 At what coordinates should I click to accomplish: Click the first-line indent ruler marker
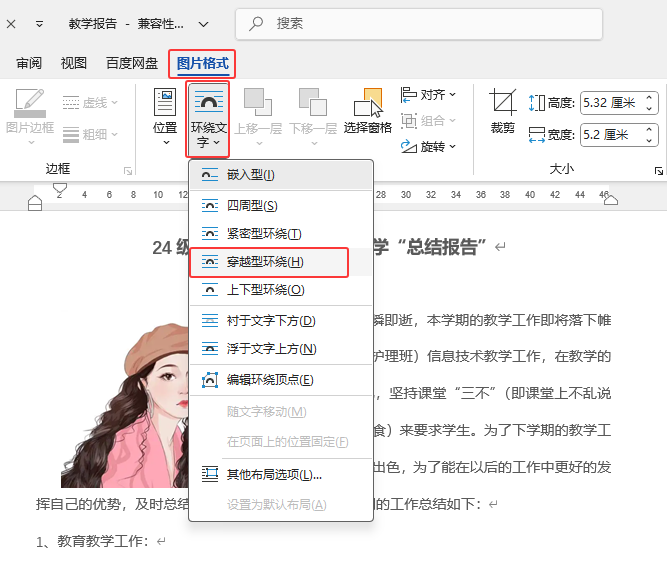(60, 188)
